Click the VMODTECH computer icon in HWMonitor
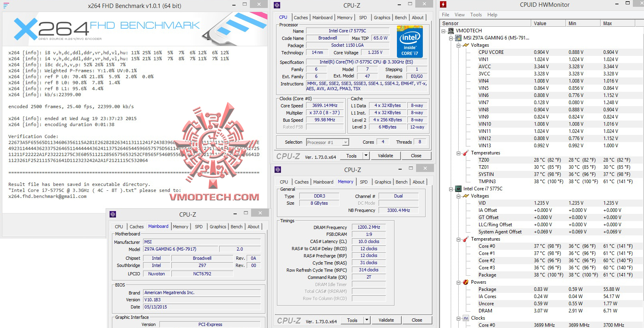 (451, 31)
